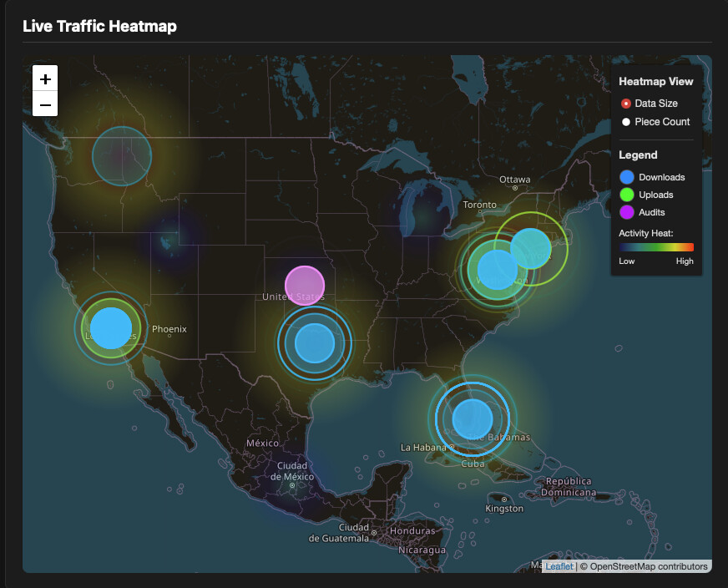This screenshot has width=728, height=588.
Task: Click the Phoenix city label on map
Action: click(x=169, y=329)
